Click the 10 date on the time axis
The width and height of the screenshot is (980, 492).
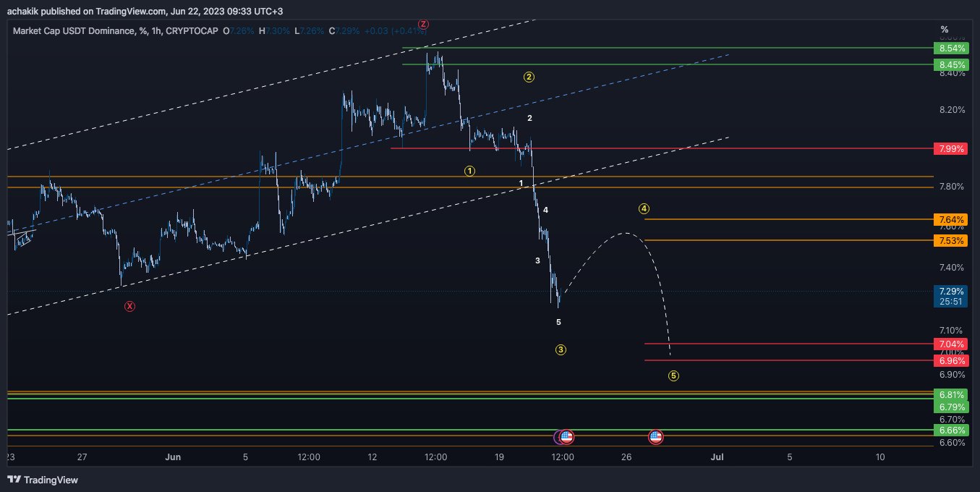click(880, 457)
